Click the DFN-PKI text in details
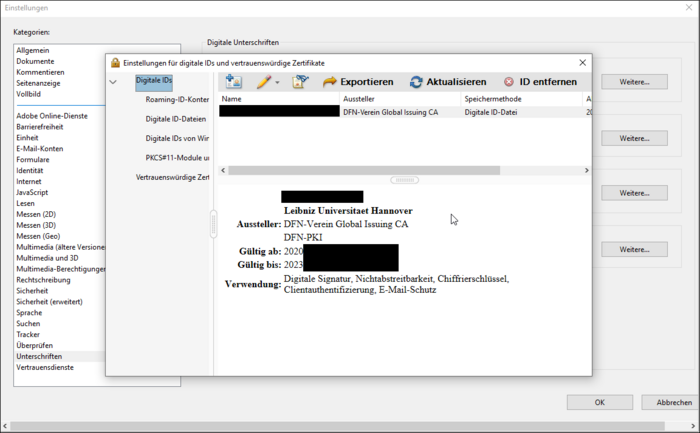Image resolution: width=700 pixels, height=433 pixels. [303, 237]
